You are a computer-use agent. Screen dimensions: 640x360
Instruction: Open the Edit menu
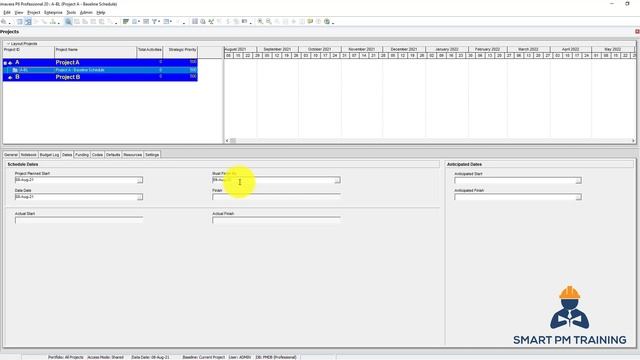7,13
